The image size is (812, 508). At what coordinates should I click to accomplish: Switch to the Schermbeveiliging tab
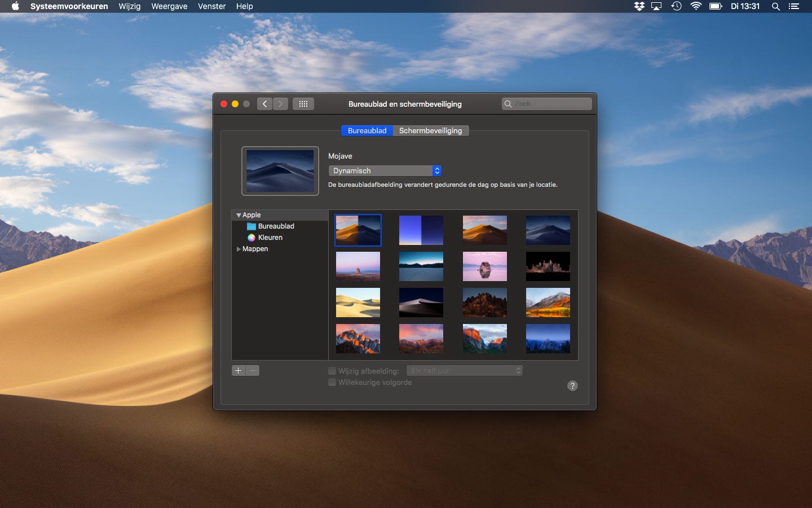[431, 130]
